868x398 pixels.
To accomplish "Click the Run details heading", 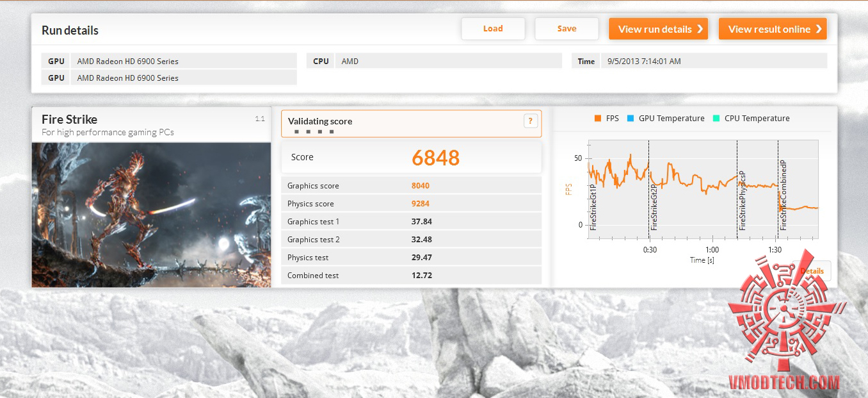I will [70, 31].
